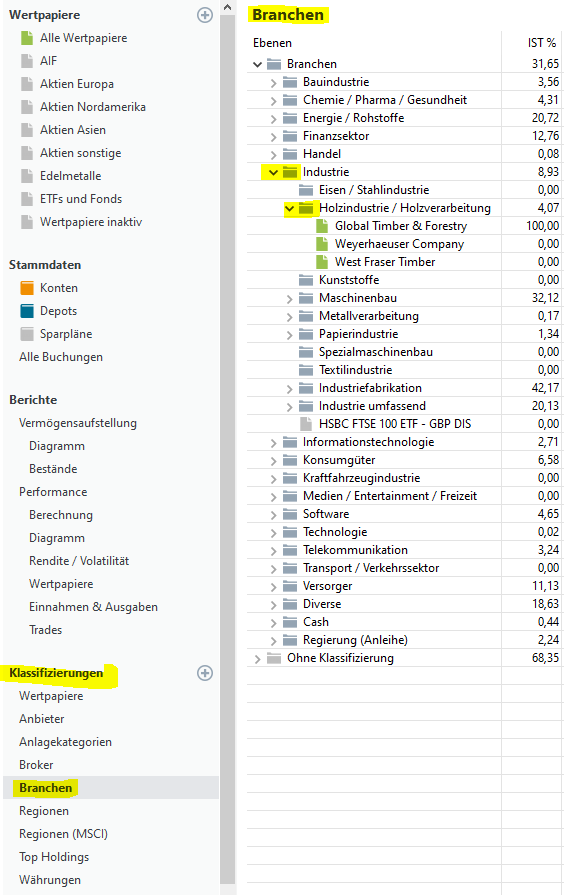Select the Anbieter classification

coord(41,719)
